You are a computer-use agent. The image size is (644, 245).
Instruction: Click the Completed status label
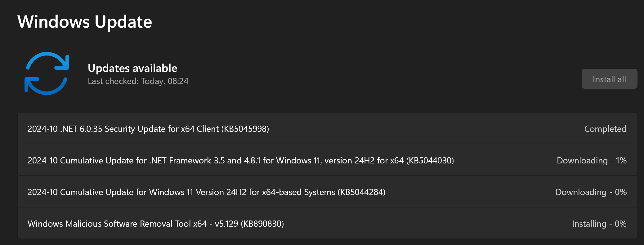coord(605,129)
